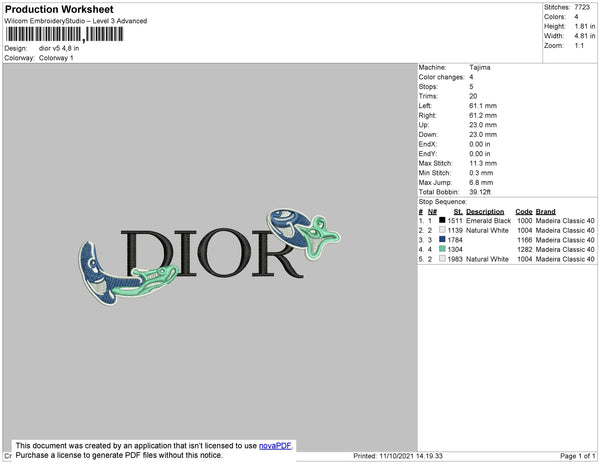This screenshot has width=600, height=464.
Task: Click the green 1304 thread swatch
Action: click(x=442, y=249)
